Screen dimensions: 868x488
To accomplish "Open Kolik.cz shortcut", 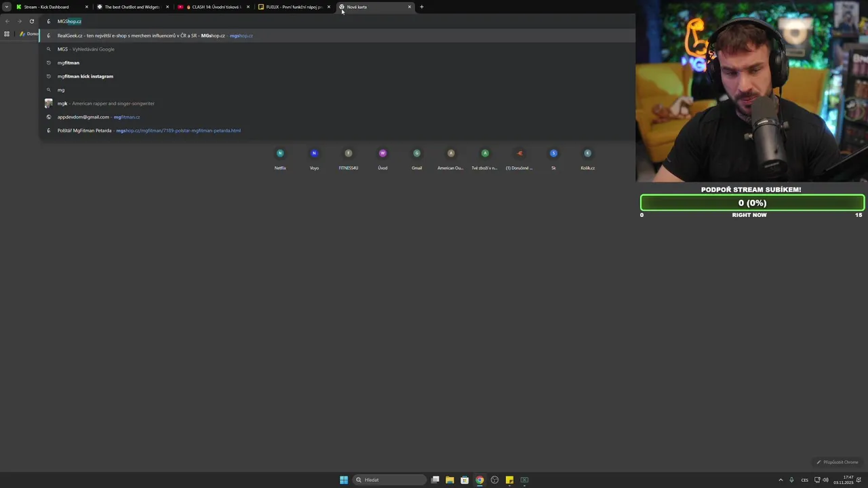I will click(x=587, y=159).
